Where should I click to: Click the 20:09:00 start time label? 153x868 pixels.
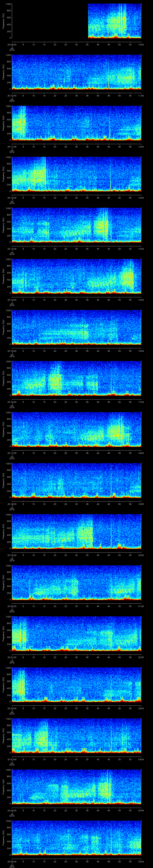point(12,44)
